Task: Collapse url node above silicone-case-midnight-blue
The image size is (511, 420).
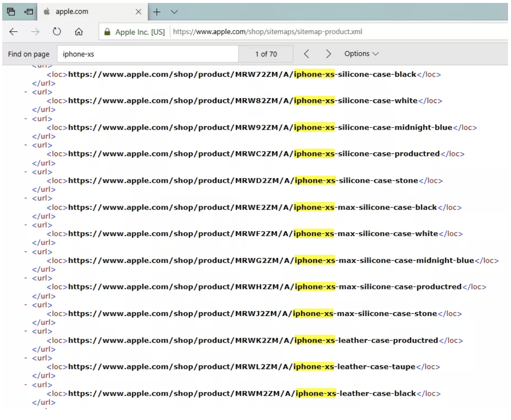Action: click(25, 119)
